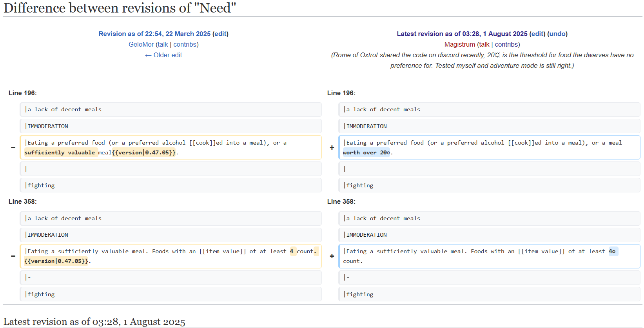Click the highlighted removed text 'sufficiently valuable'
This screenshot has width=644, height=328.
click(60, 152)
